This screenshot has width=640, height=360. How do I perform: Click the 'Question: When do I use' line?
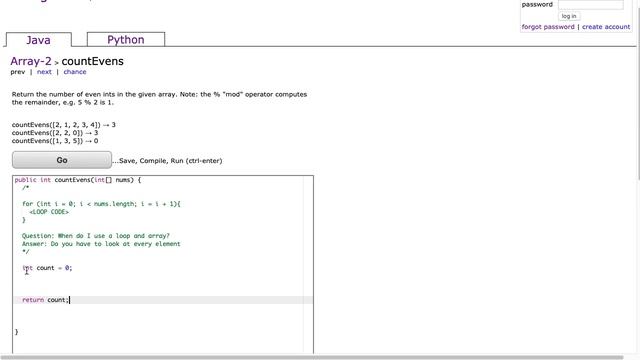click(96, 236)
